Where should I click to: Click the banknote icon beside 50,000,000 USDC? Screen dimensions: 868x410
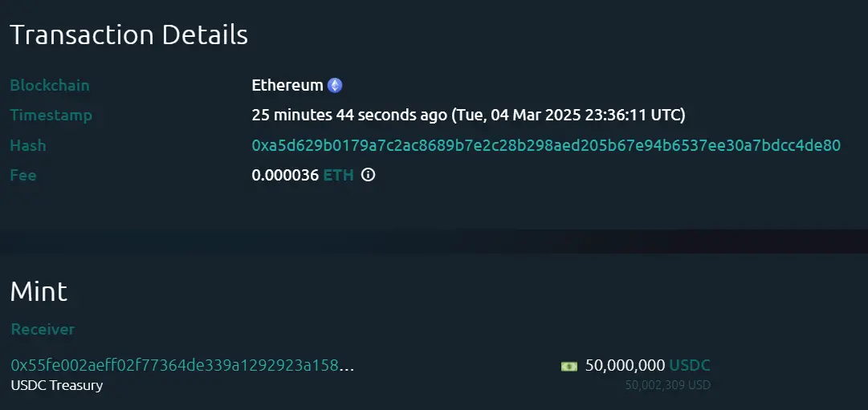[x=569, y=366]
